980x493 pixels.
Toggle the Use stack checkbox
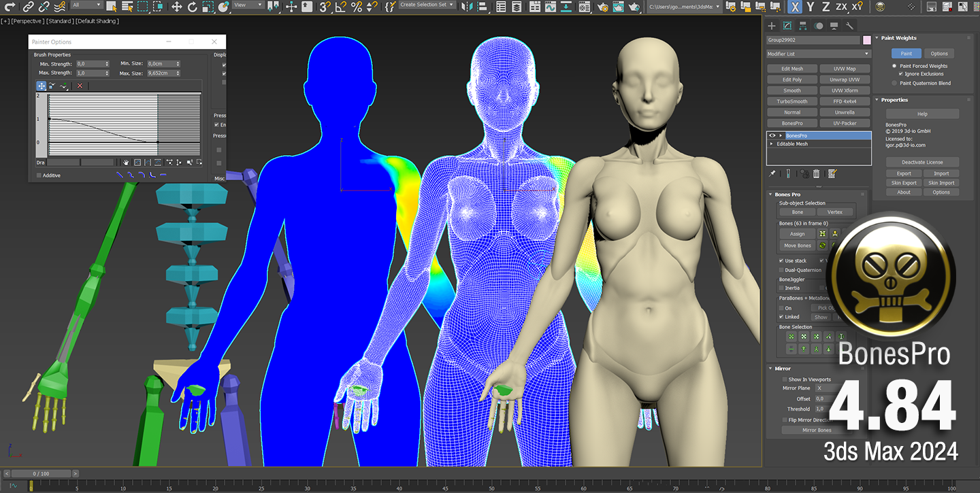[781, 260]
